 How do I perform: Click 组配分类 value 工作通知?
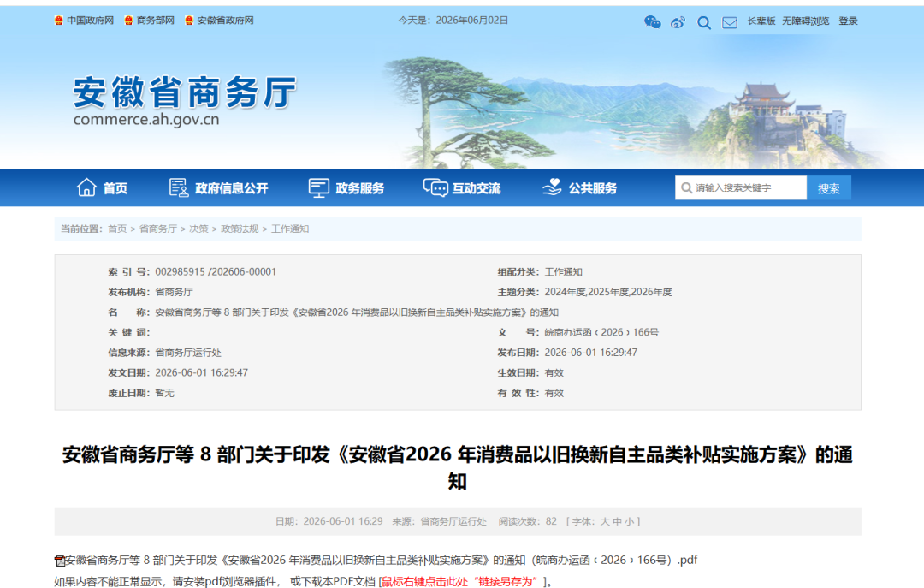click(563, 272)
